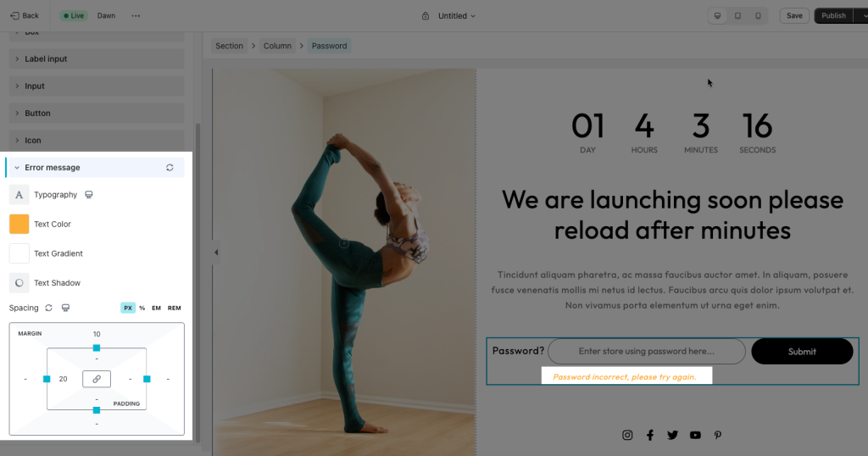Screen dimensions: 868x456
Task: Click responsive device icon beside Typography
Action: [88, 195]
